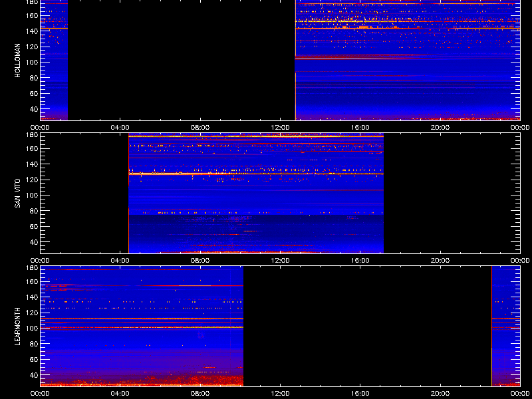Select 04:00 time label under Holloman plot

click(120, 128)
